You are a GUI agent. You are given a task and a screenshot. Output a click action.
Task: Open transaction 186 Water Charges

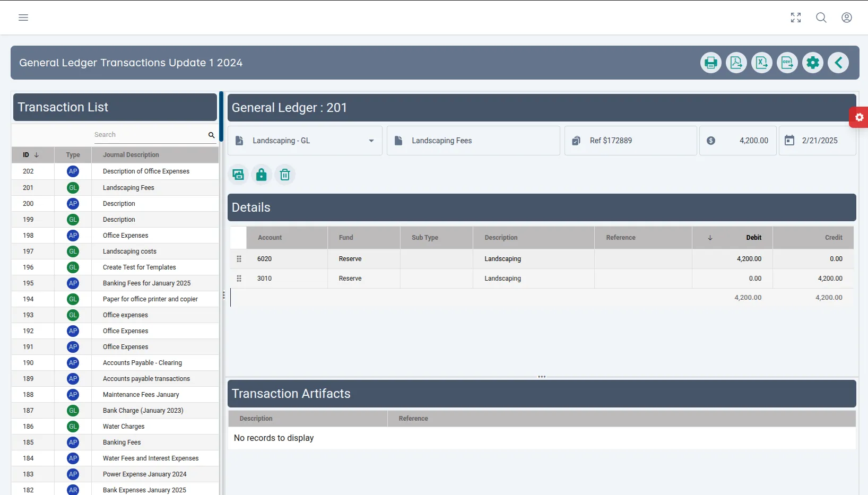(124, 427)
